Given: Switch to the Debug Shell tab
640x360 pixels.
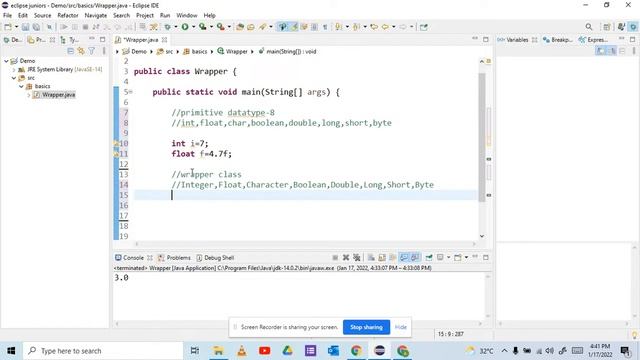Looking at the screenshot, I should point(215,258).
